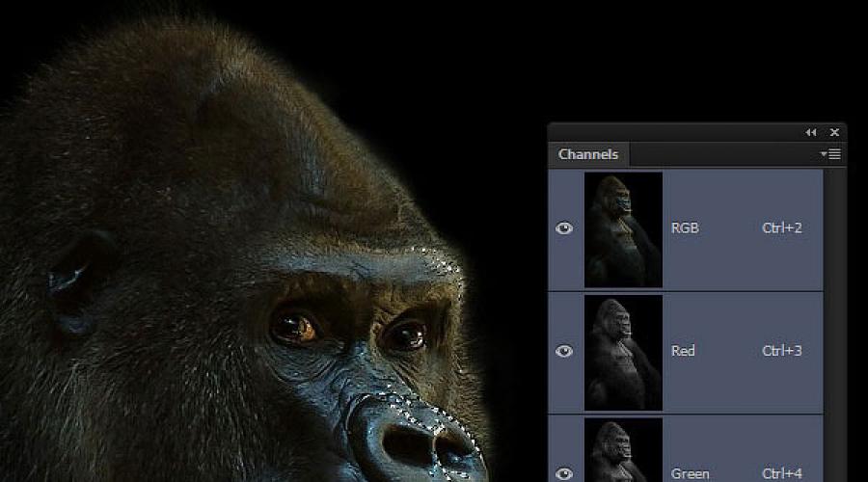
Task: Open the Channels panel flyout menu
Action: point(831,154)
